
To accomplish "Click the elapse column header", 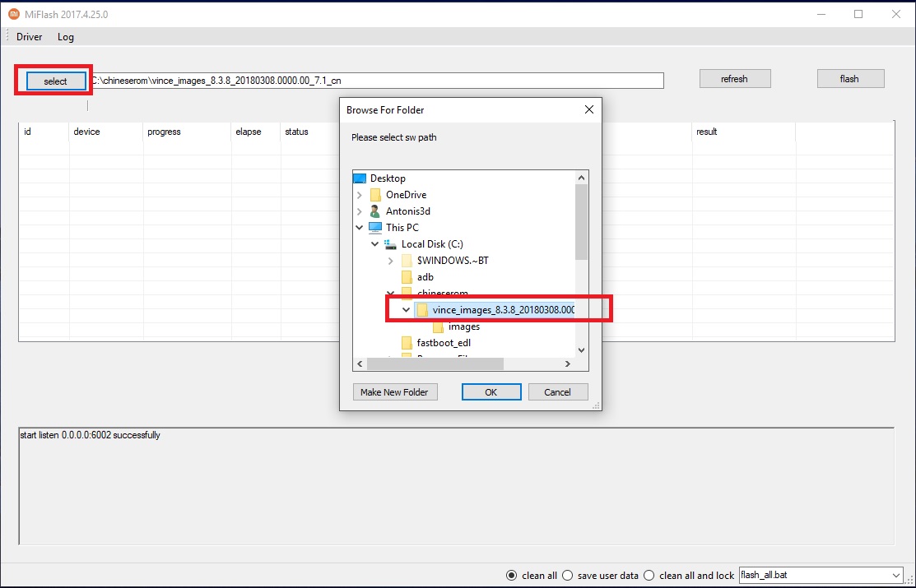I will (x=256, y=132).
